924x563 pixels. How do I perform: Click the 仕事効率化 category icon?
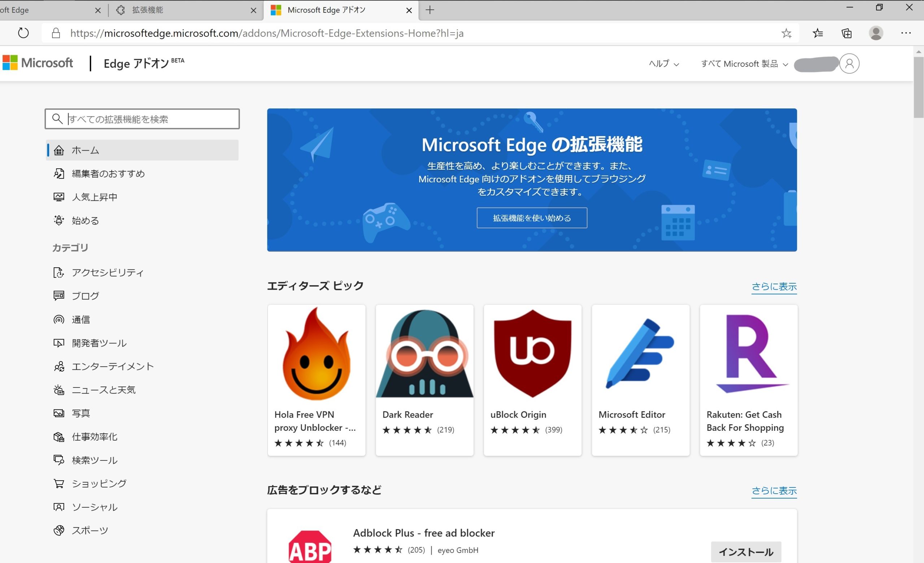coord(59,437)
